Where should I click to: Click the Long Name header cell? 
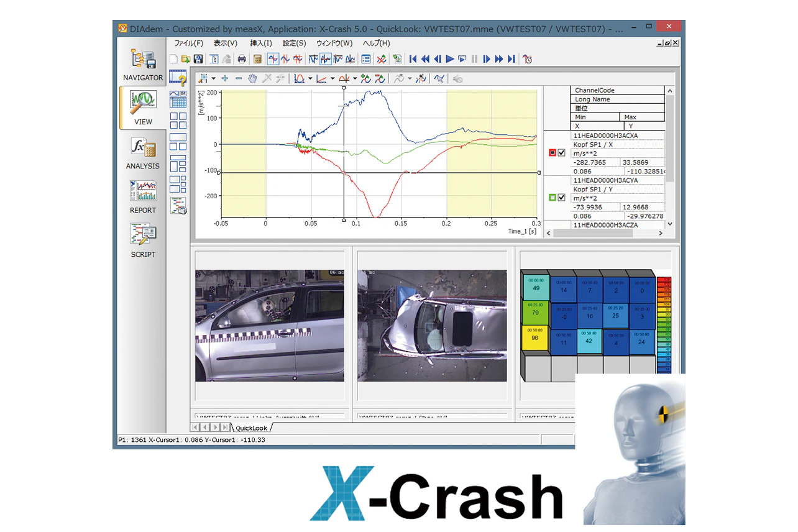618,99
